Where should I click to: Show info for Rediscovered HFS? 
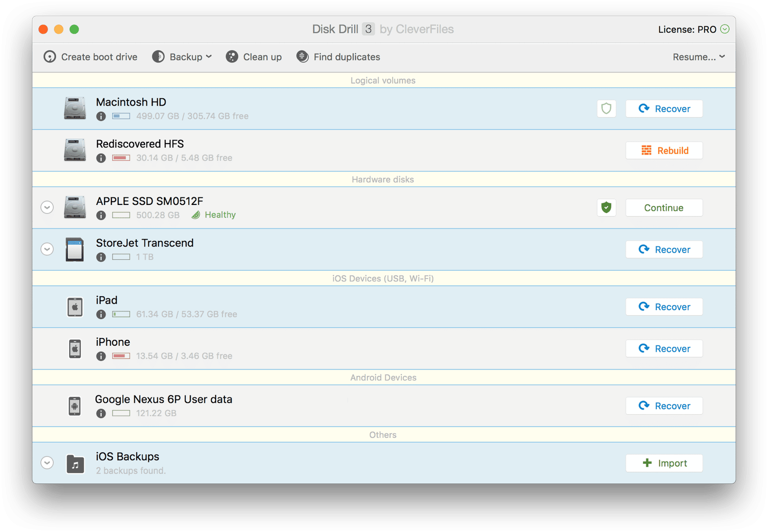tap(101, 158)
